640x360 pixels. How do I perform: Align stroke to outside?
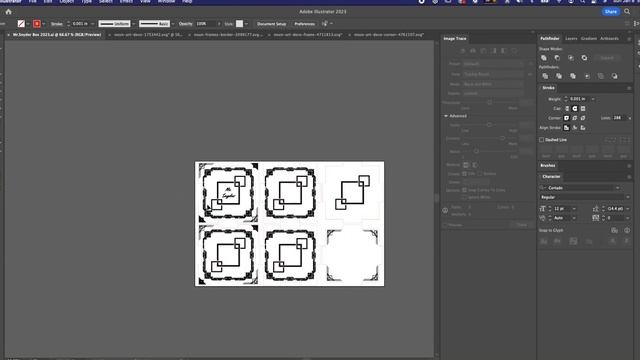(x=583, y=128)
